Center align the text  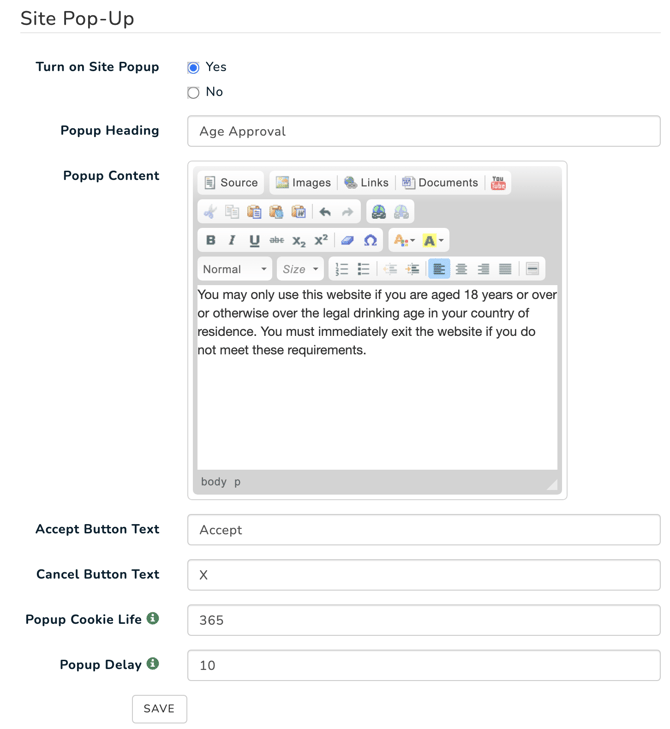[461, 269]
